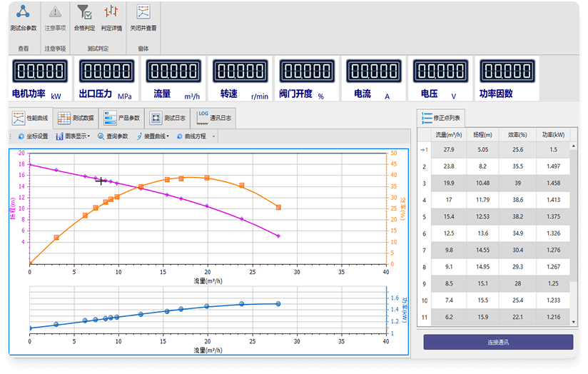The image size is (588, 374).
Task: Click 关闭并查看 close and view
Action: (x=143, y=17)
